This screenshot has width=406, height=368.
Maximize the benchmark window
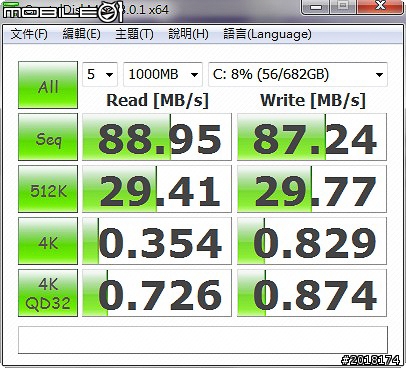[343, 6]
